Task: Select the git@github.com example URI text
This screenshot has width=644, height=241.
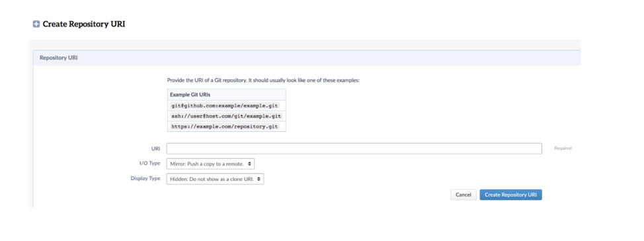Action: [225, 106]
